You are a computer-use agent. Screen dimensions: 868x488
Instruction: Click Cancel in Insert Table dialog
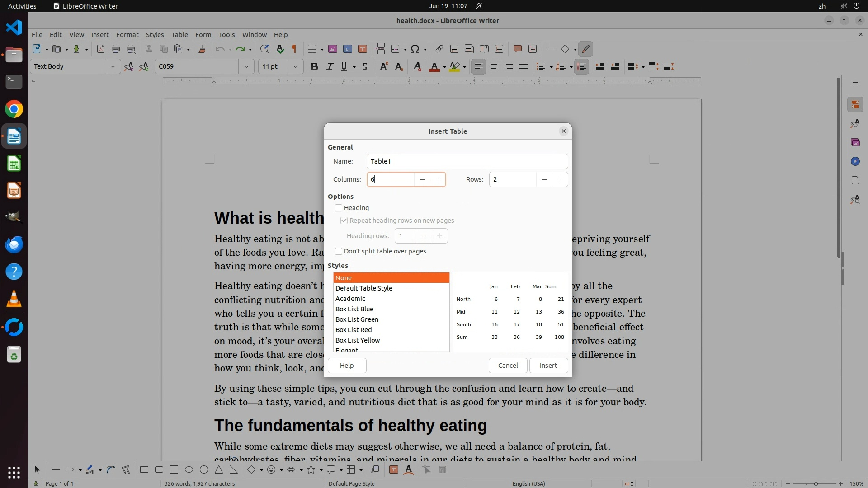pos(508,366)
